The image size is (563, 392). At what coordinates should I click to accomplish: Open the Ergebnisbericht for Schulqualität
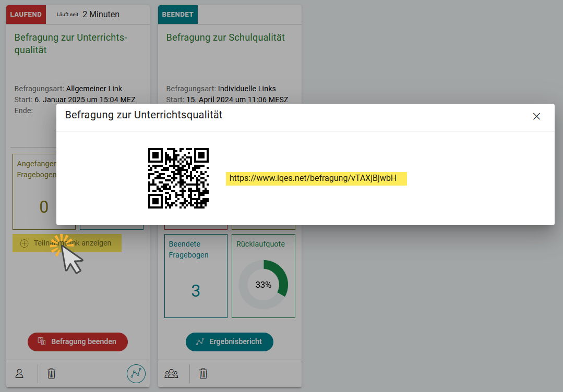230,342
